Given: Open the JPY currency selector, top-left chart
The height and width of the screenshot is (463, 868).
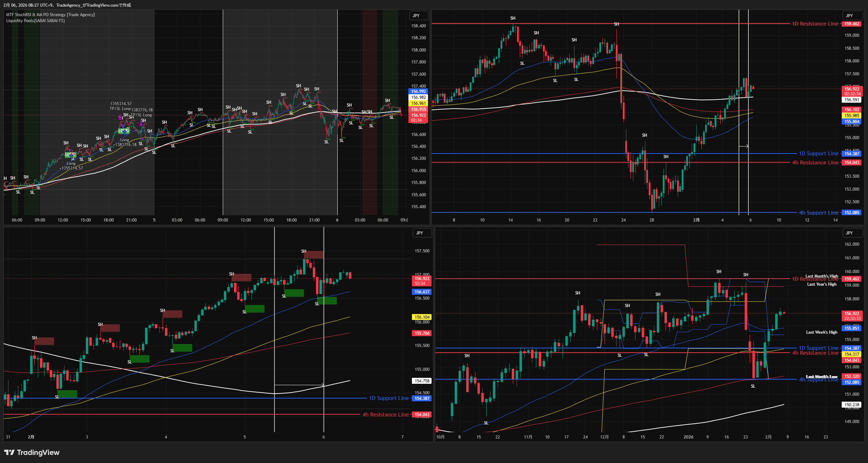Looking at the screenshot, I should [419, 16].
